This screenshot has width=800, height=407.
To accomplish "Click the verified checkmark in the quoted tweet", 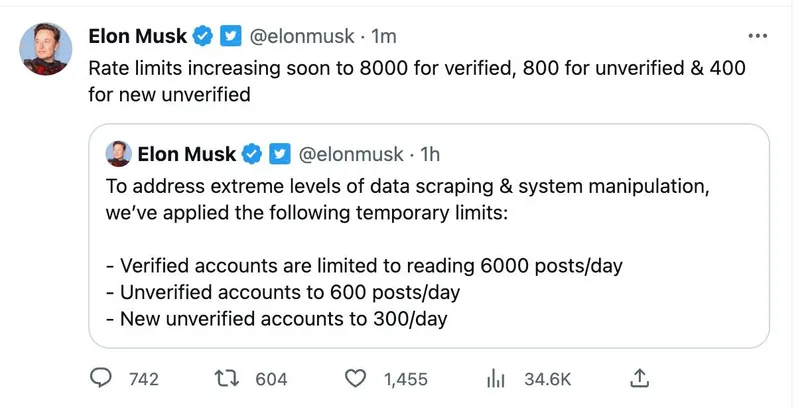I will pos(252,154).
